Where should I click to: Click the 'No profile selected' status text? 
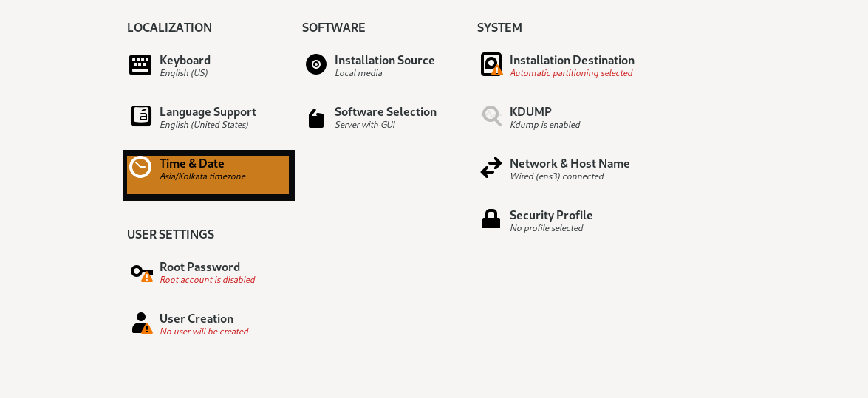click(x=547, y=228)
